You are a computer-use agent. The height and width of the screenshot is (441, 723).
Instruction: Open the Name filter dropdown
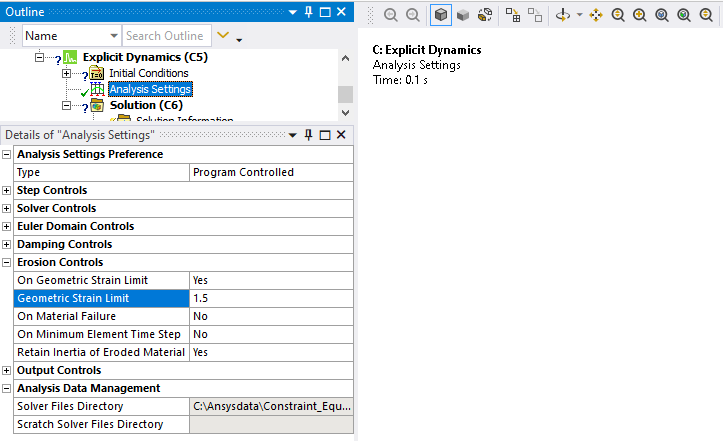114,36
